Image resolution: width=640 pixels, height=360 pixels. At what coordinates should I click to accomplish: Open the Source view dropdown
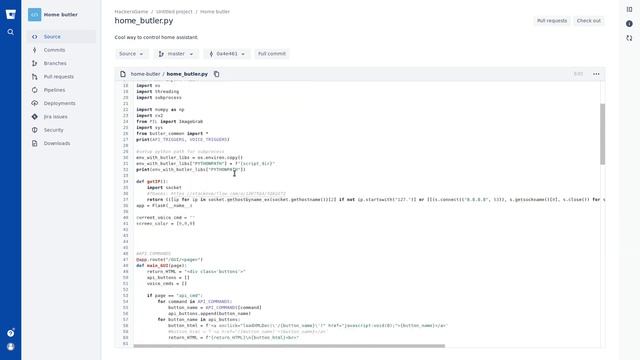click(x=131, y=54)
